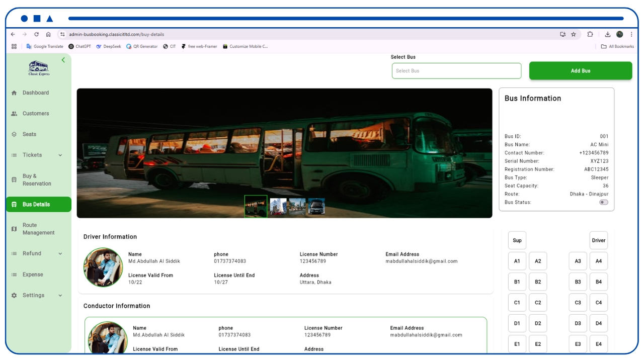Image resolution: width=644 pixels, height=362 pixels.
Task: Click the Route Management map icon
Action: (14, 229)
